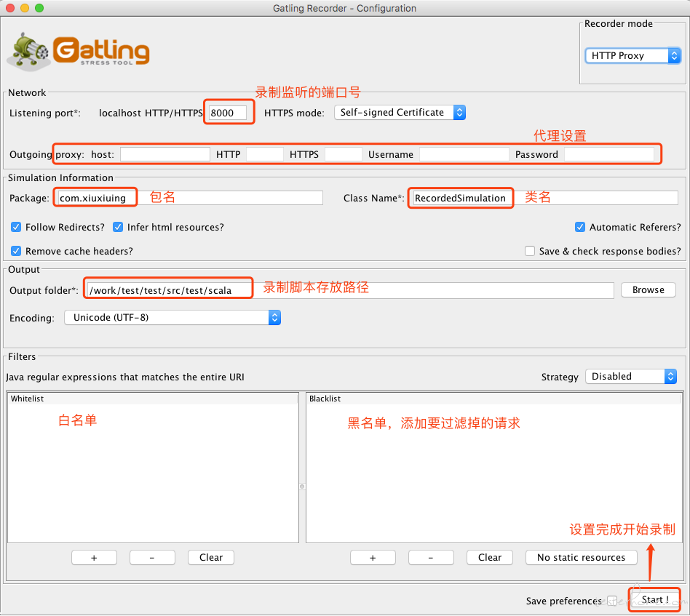The image size is (690, 616).
Task: Expand HTTPS mode Self-signed Certificate dropdown
Action: pyautogui.click(x=400, y=113)
